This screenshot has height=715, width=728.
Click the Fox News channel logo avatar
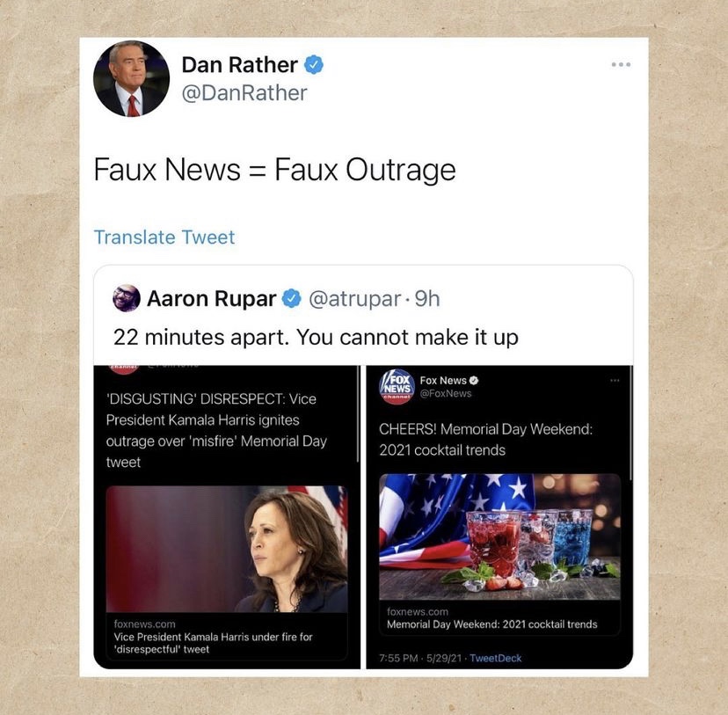click(x=397, y=386)
